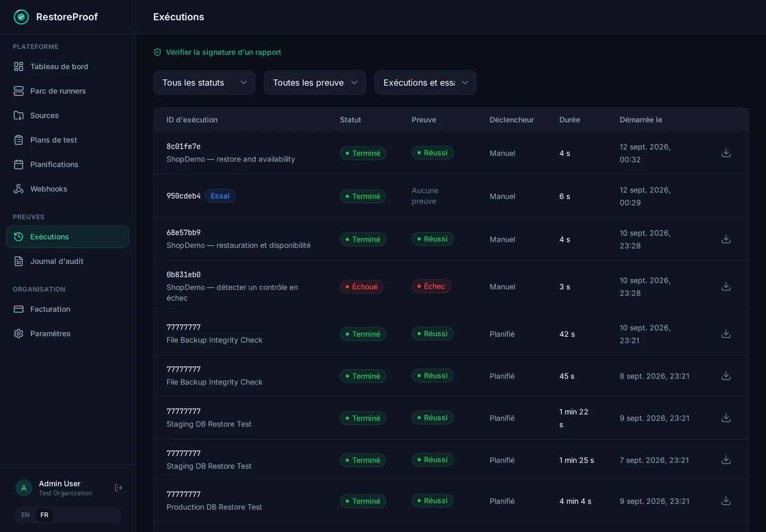Click the Essai badge

click(x=220, y=196)
